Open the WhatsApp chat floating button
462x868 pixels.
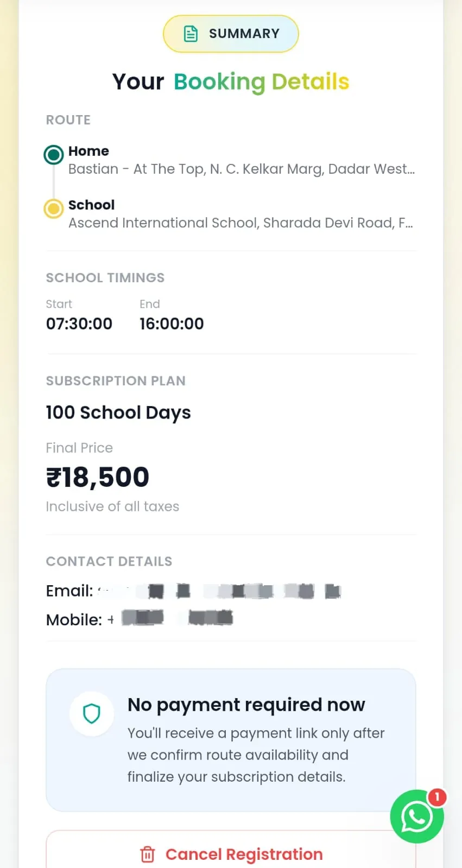pos(417,816)
